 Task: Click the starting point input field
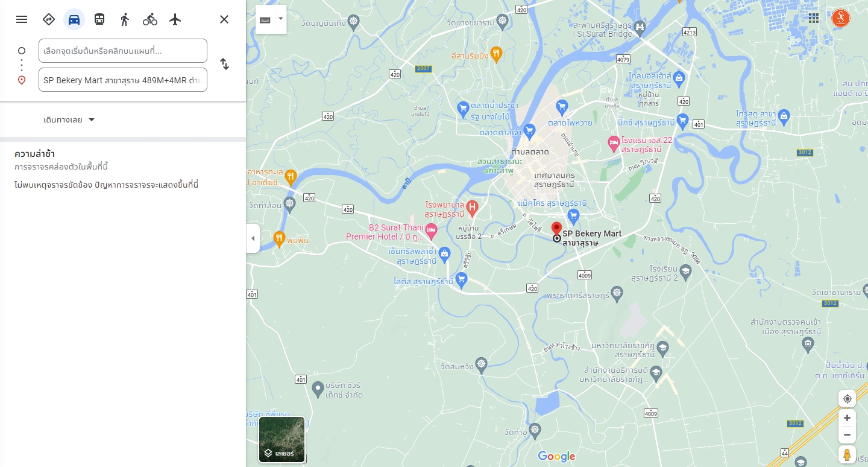pos(123,51)
